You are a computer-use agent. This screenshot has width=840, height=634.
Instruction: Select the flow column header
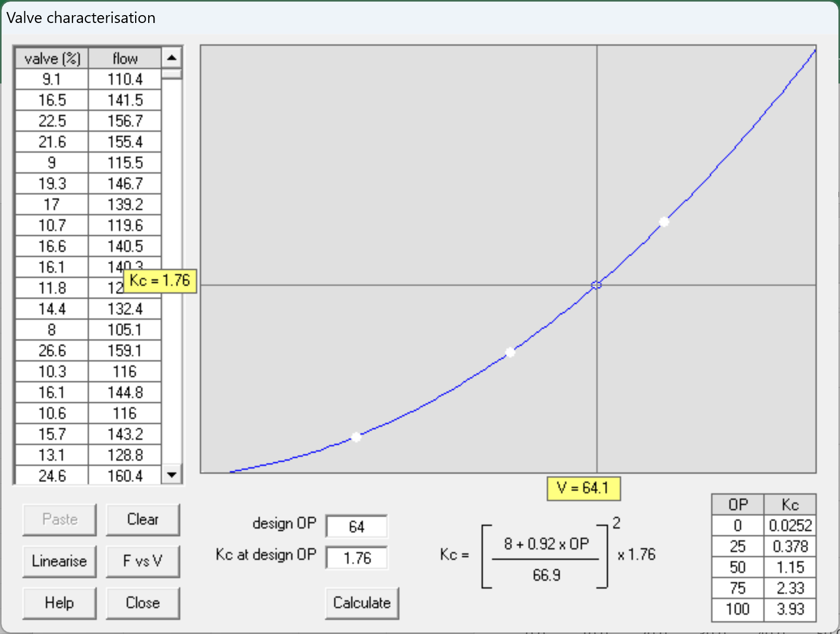[125, 58]
